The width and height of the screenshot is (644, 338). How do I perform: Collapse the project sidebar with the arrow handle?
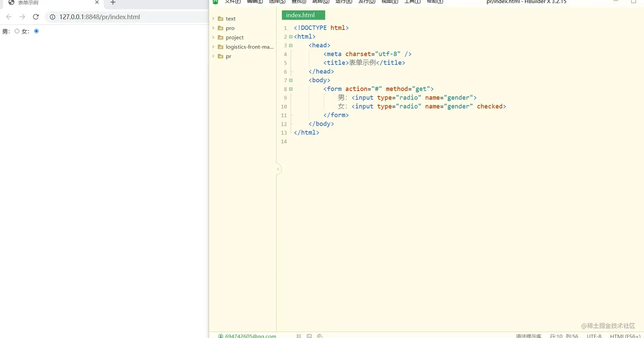click(278, 169)
